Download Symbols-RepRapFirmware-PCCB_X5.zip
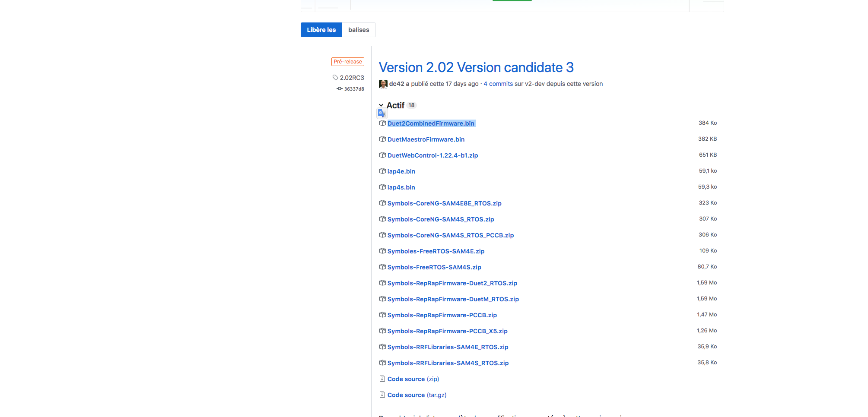Image resolution: width=868 pixels, height=417 pixels. click(x=448, y=331)
